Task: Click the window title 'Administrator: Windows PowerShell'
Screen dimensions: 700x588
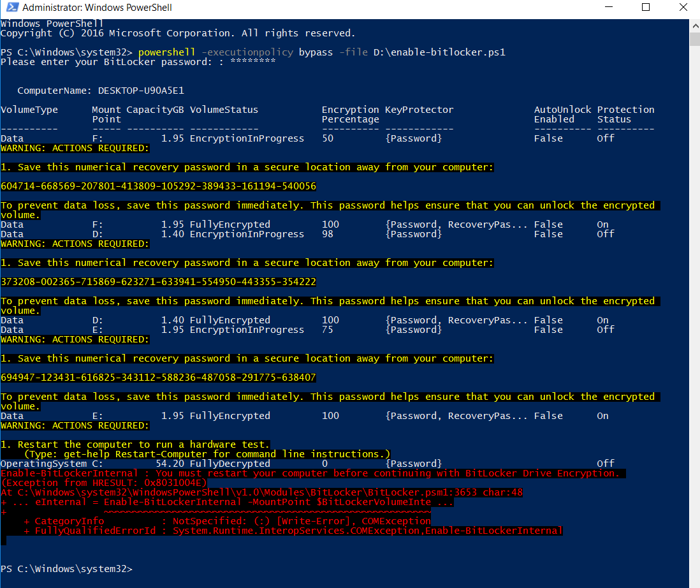Action: click(97, 8)
